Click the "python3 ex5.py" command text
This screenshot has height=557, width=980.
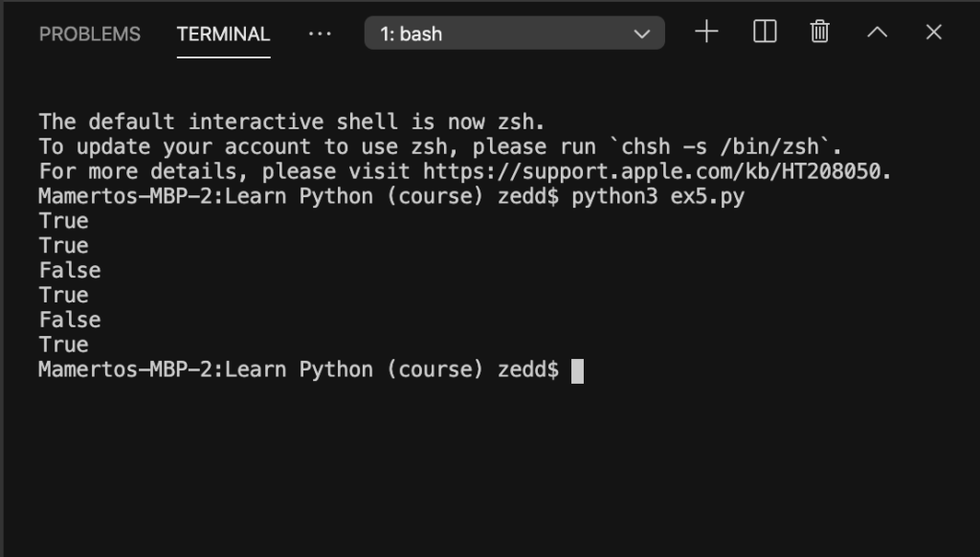(x=658, y=196)
